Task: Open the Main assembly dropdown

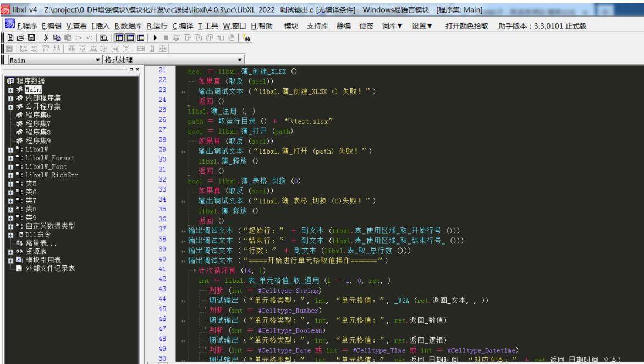Action: point(98,60)
